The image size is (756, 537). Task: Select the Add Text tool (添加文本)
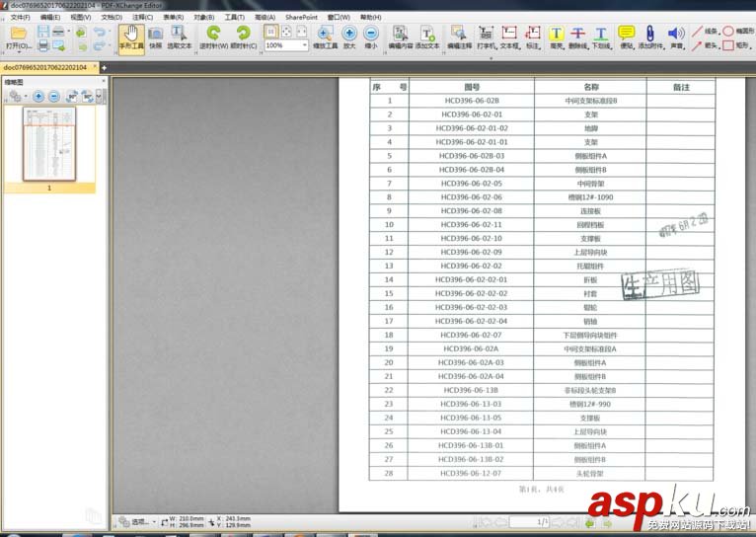point(427,38)
